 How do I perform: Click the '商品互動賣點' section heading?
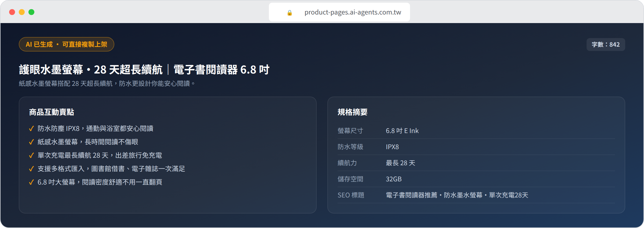[x=52, y=112]
